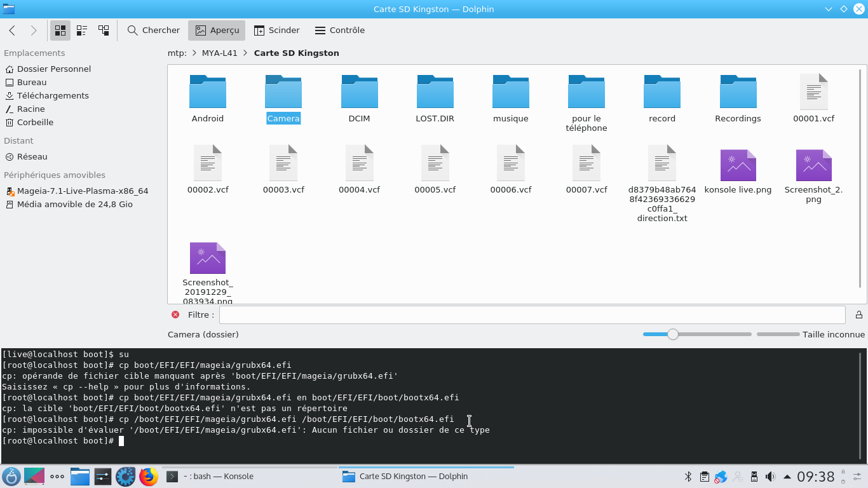Go to Bureau in Emplacements
Screen dimensions: 868x488
(26, 82)
